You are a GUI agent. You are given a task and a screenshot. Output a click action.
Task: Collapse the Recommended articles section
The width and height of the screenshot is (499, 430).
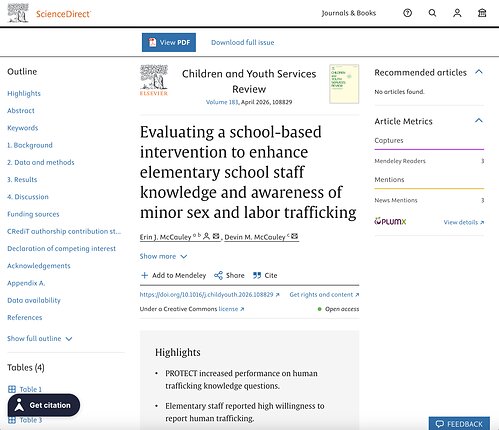pyautogui.click(x=479, y=72)
